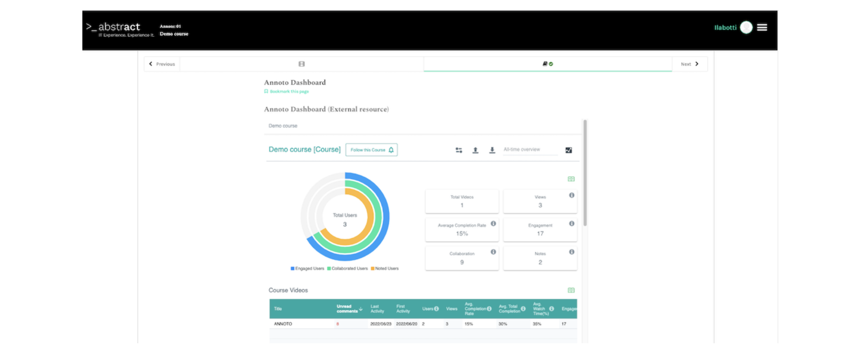This screenshot has height=359, width=868.
Task: Click info icon beside Avg. Total Completion column
Action: (523, 309)
